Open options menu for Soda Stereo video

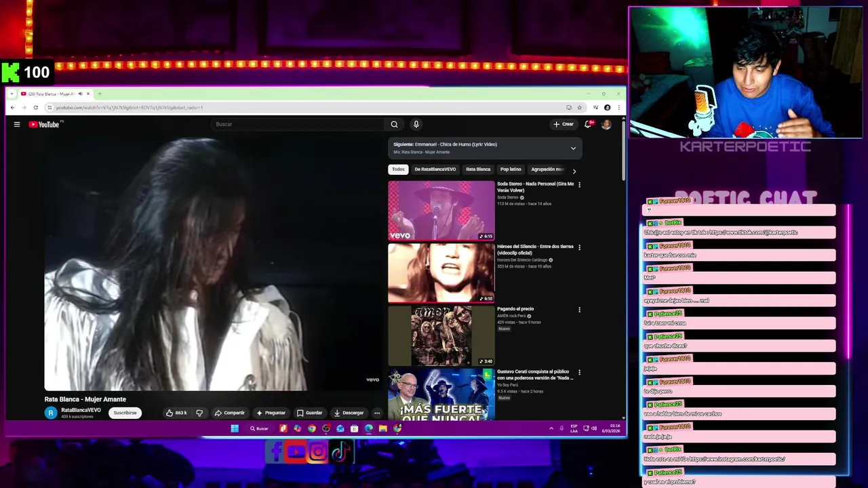coord(579,184)
